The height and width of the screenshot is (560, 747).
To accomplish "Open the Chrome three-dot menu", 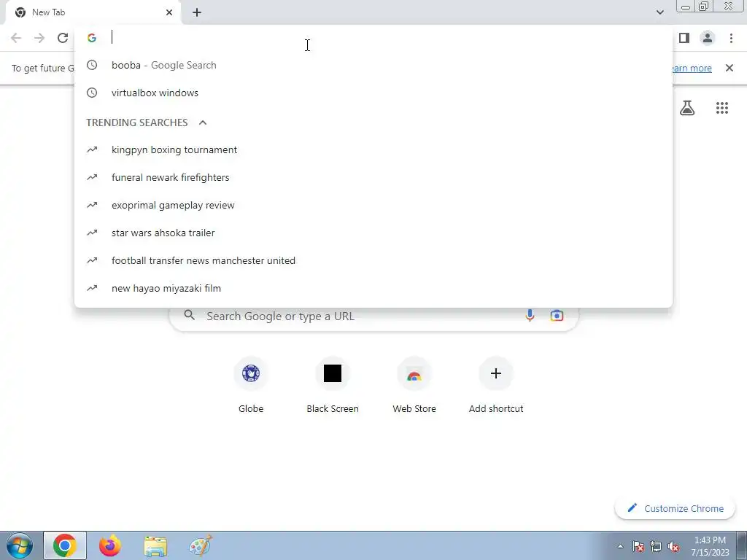I will [x=731, y=38].
